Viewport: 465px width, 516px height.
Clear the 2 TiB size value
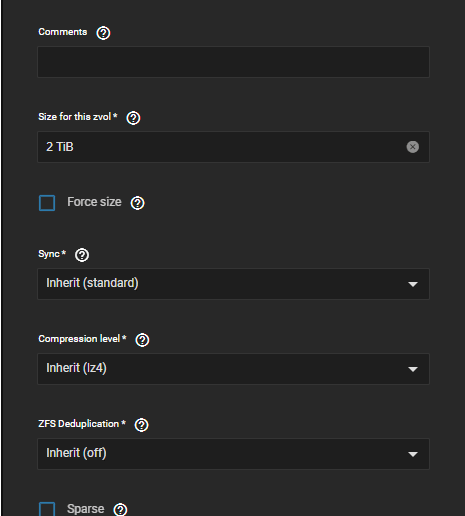tap(413, 147)
